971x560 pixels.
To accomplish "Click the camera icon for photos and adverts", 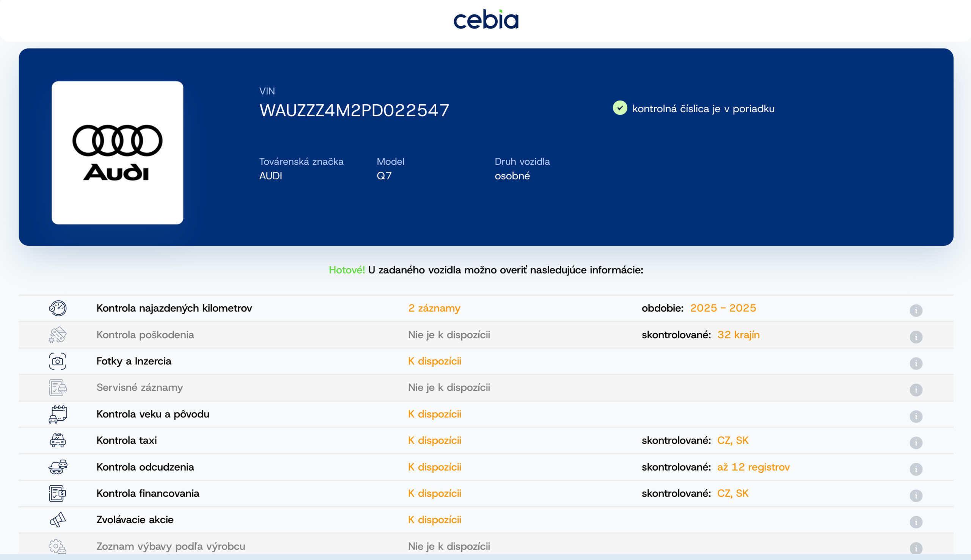I will 58,362.
